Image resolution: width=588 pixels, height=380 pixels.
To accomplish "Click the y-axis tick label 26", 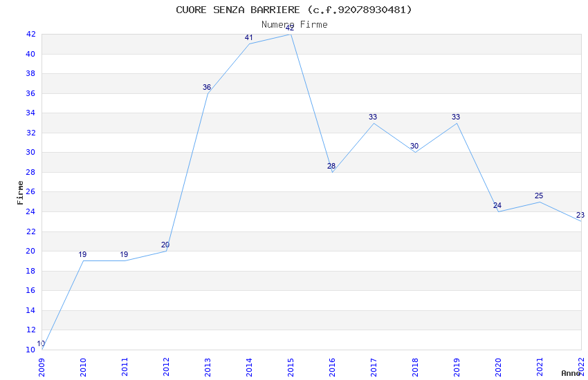I will (30, 191).
